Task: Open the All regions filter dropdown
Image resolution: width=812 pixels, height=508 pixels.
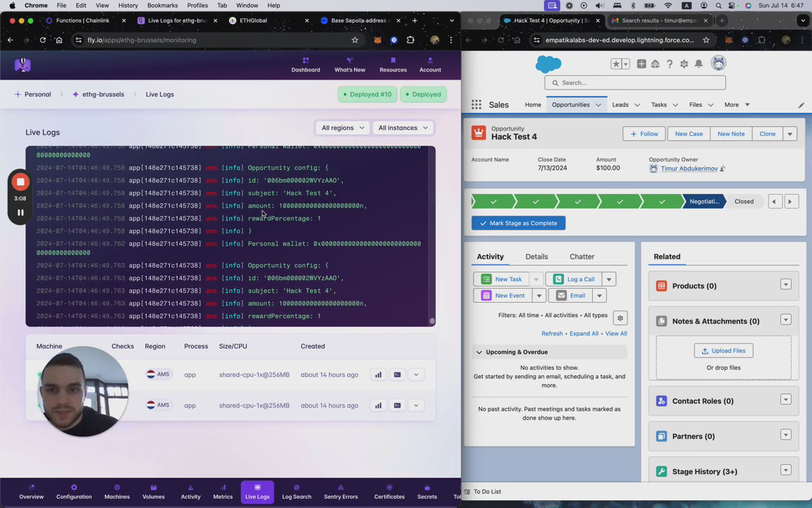Action: (343, 128)
